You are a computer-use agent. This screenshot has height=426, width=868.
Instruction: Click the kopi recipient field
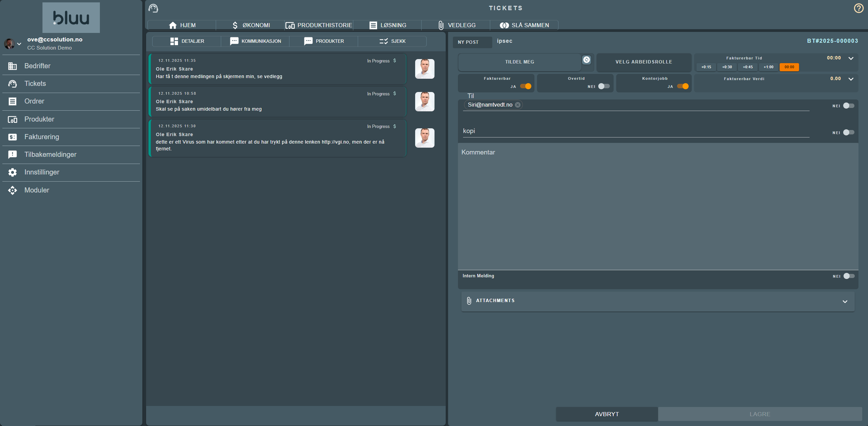coord(636,131)
